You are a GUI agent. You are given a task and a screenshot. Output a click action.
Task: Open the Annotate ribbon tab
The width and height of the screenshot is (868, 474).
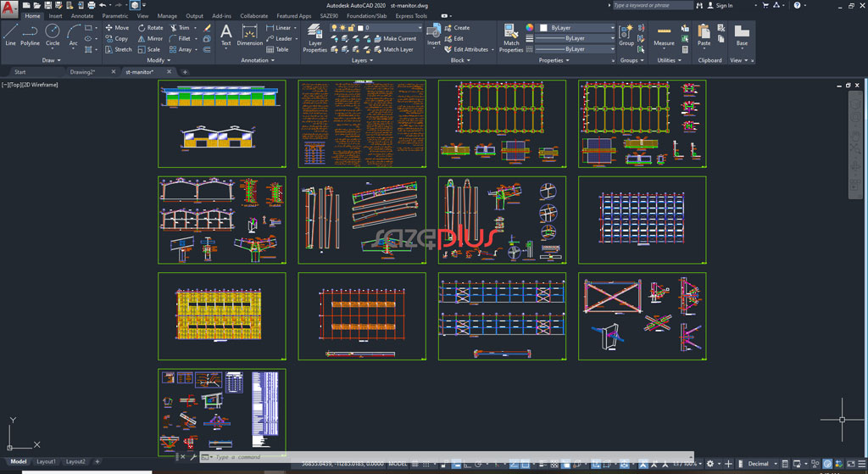point(82,16)
